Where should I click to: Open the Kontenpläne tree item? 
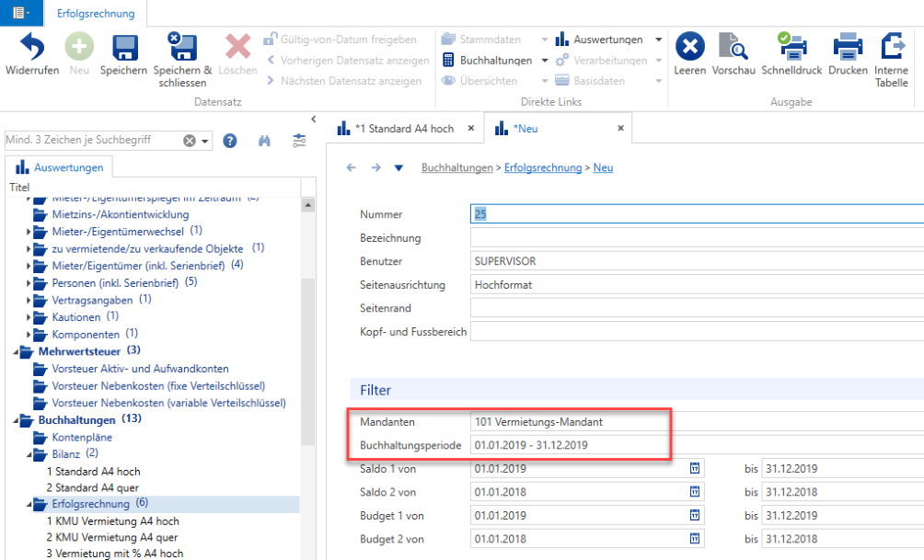pyautogui.click(x=82, y=438)
